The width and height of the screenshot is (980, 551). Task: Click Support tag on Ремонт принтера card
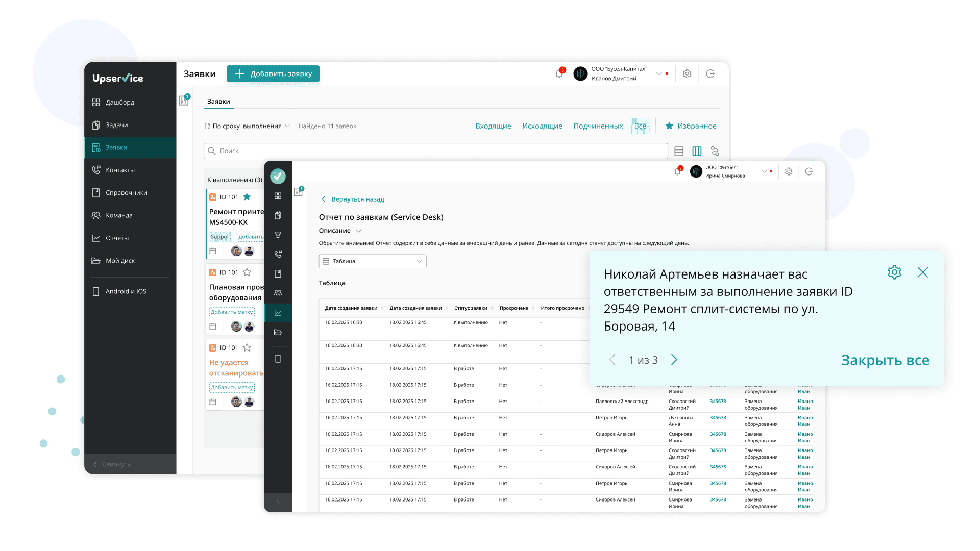[x=221, y=237]
